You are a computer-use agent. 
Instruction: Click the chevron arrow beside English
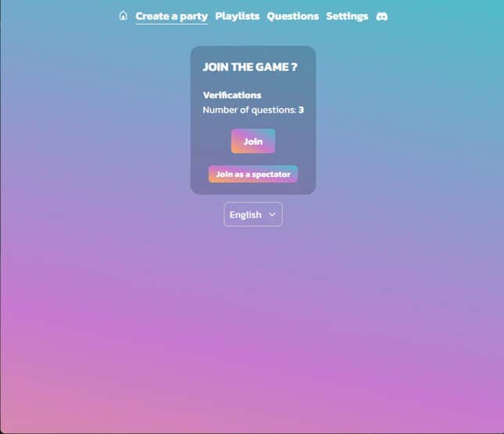(272, 214)
